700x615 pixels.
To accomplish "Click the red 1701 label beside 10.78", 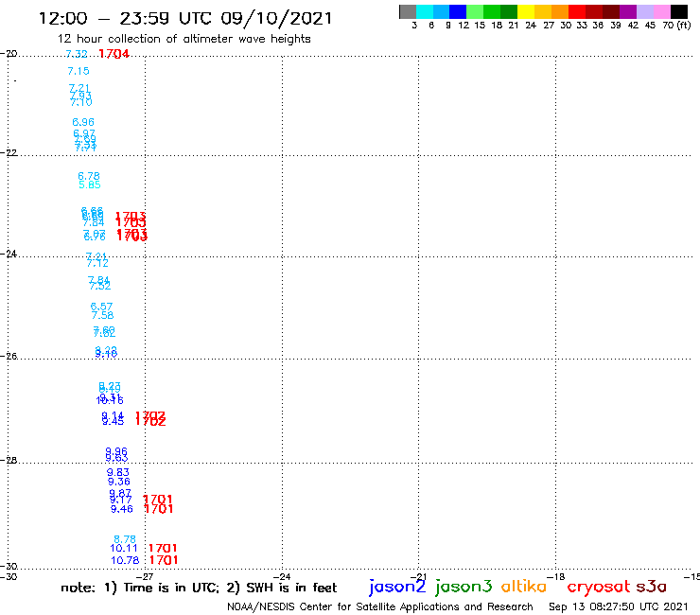I will point(164,560).
